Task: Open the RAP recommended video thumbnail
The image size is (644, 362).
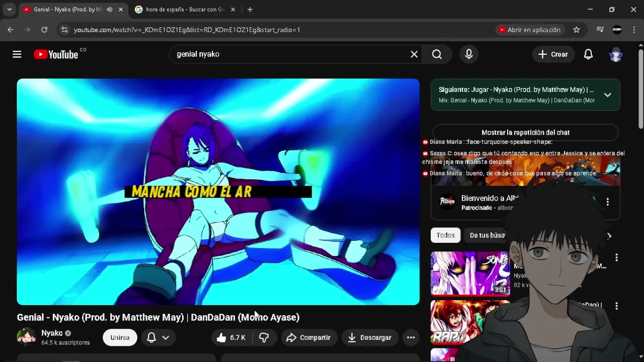Action: click(x=470, y=322)
